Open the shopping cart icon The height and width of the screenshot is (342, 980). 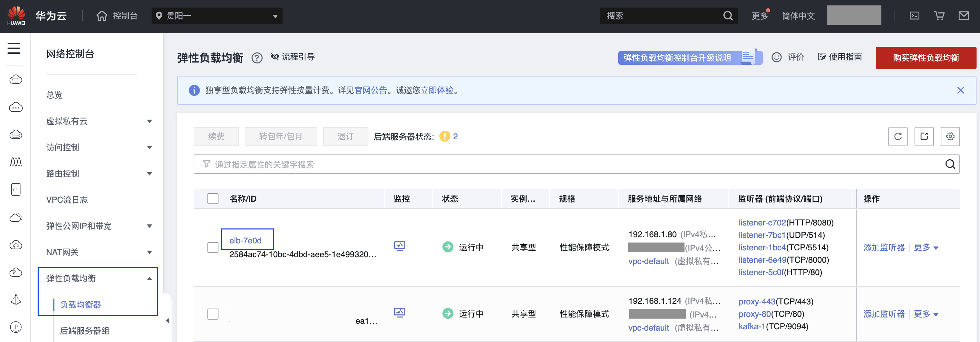pyautogui.click(x=939, y=16)
